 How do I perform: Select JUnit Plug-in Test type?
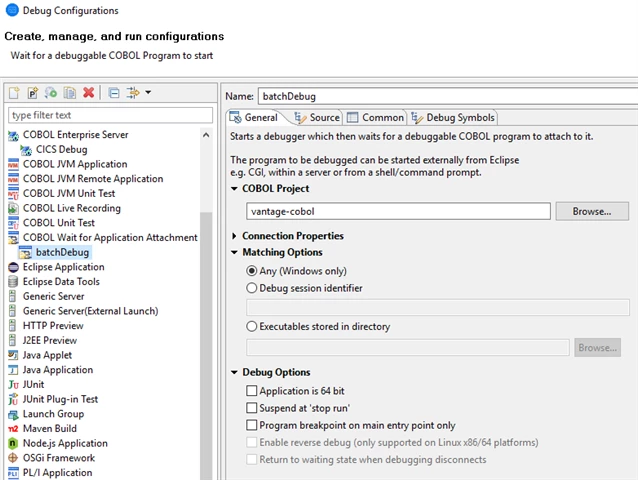click(x=60, y=399)
